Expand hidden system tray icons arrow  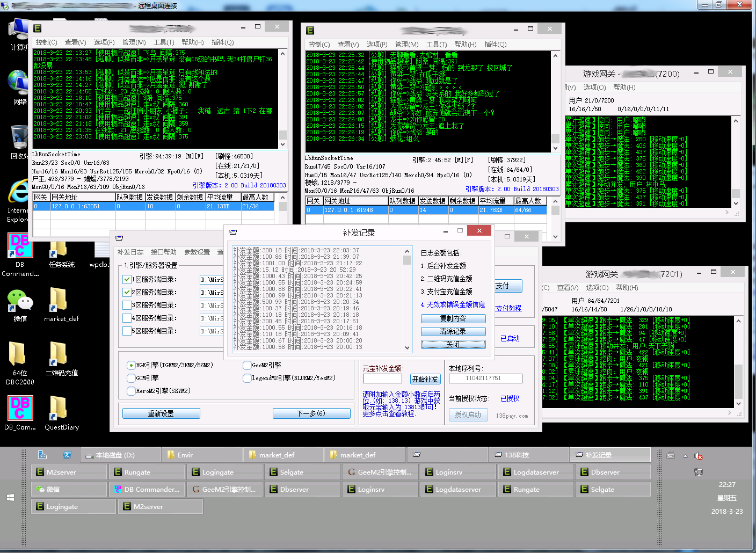pos(685,456)
